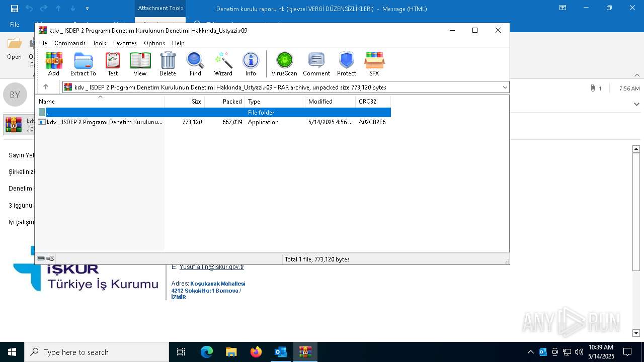Sort file list by Size column
Viewport: 644px width, 362px height.
(185, 101)
